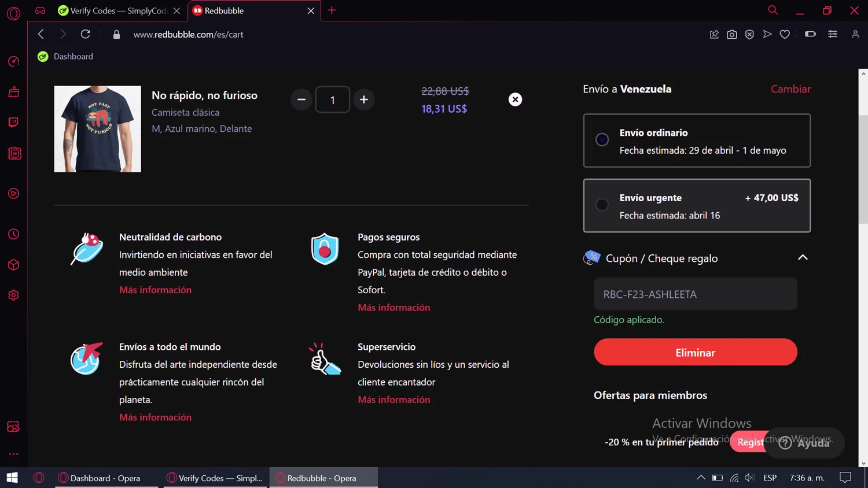Viewport: 868px width, 488px height.
Task: Open volume control in system tray
Action: 750,478
